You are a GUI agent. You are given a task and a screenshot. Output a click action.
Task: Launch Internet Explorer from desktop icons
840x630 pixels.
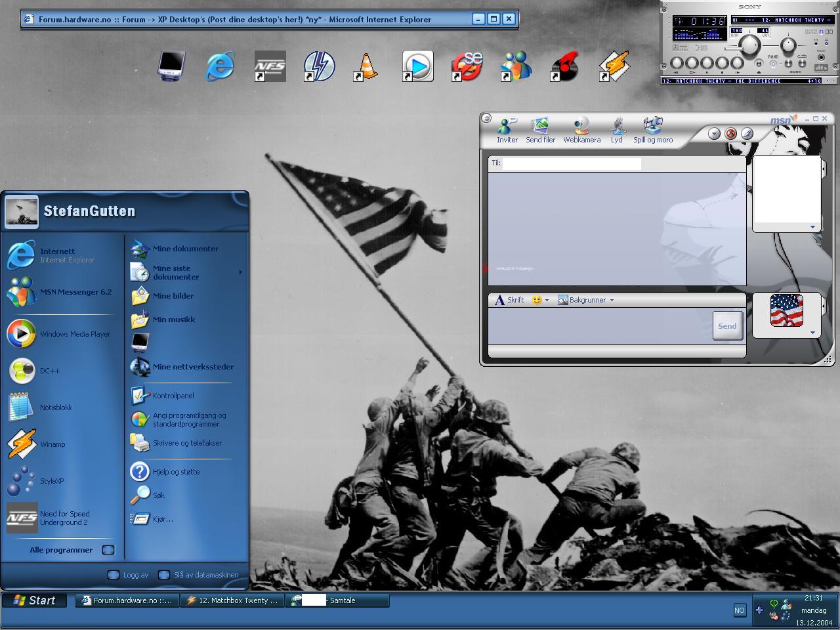point(220,66)
